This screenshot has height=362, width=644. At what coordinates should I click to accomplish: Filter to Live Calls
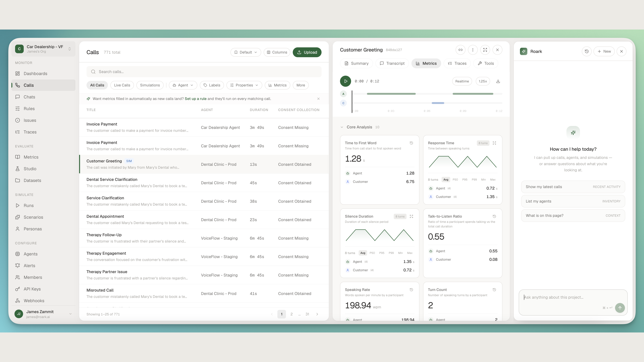coord(122,85)
